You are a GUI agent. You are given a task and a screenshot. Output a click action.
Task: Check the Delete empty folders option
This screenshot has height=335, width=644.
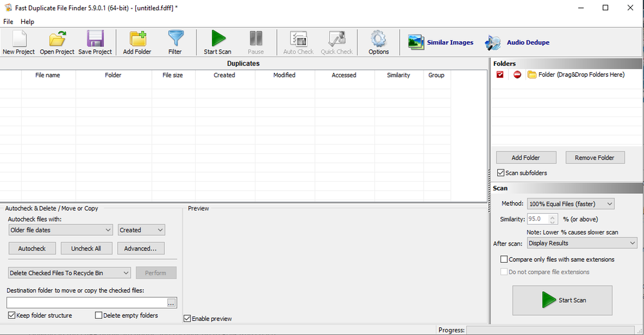99,315
